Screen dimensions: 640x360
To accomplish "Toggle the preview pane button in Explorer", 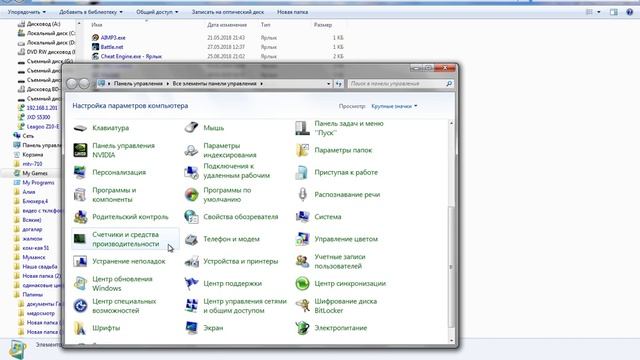I will click(613, 12).
